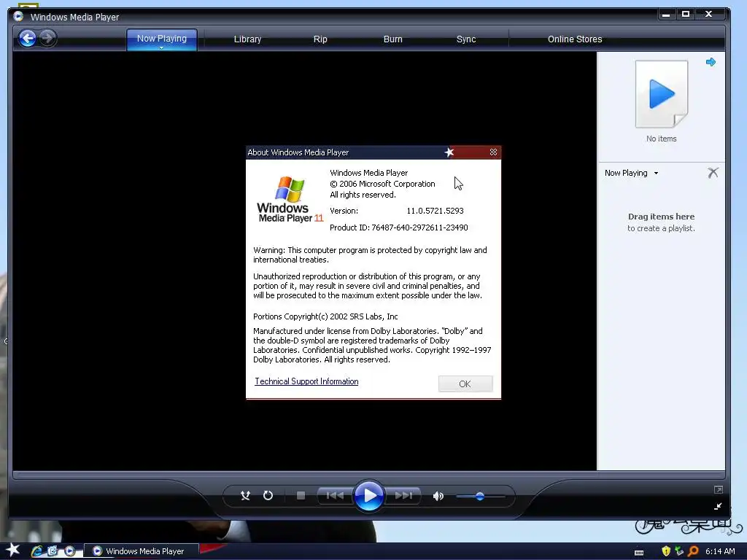The image size is (747, 560).
Task: Click the Outlook Express quick launch icon
Action: [x=53, y=551]
